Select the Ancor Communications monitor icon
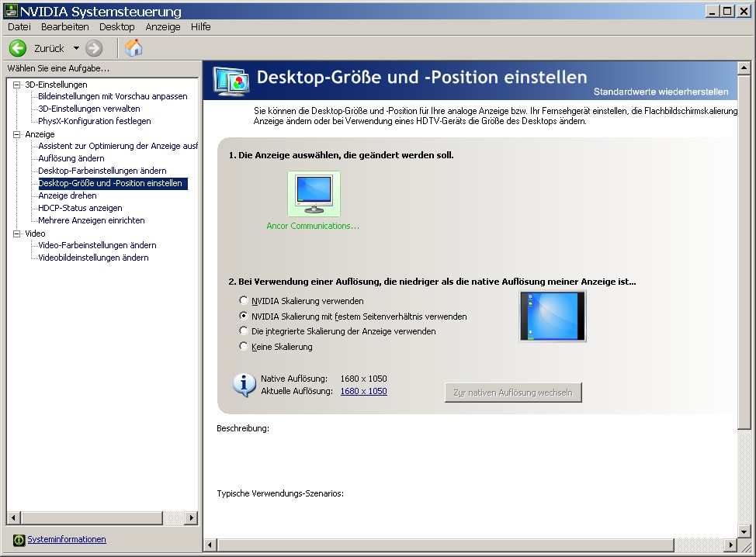 click(314, 194)
